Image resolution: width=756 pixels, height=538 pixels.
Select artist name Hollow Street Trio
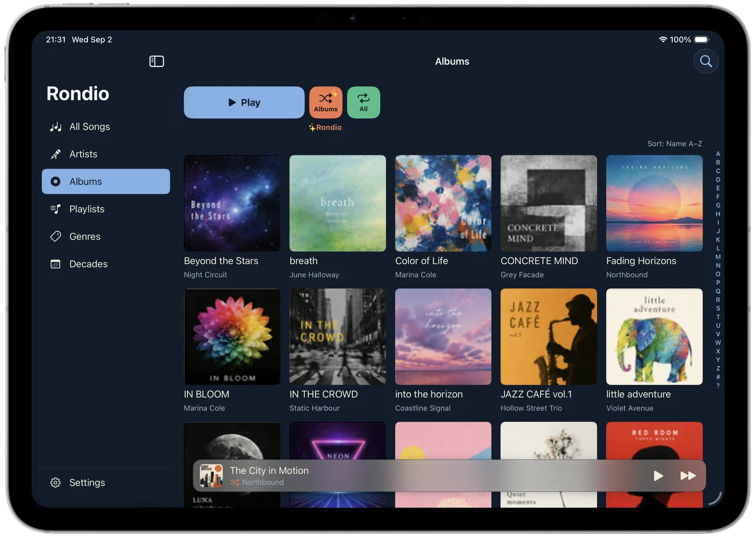(531, 408)
